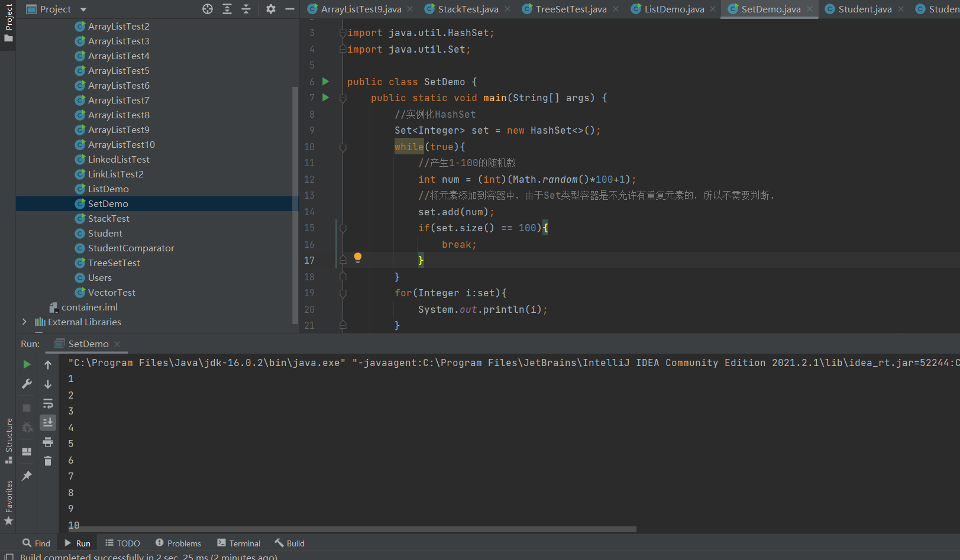Click the fold end marker on line 18
The image size is (960, 560).
click(x=343, y=276)
